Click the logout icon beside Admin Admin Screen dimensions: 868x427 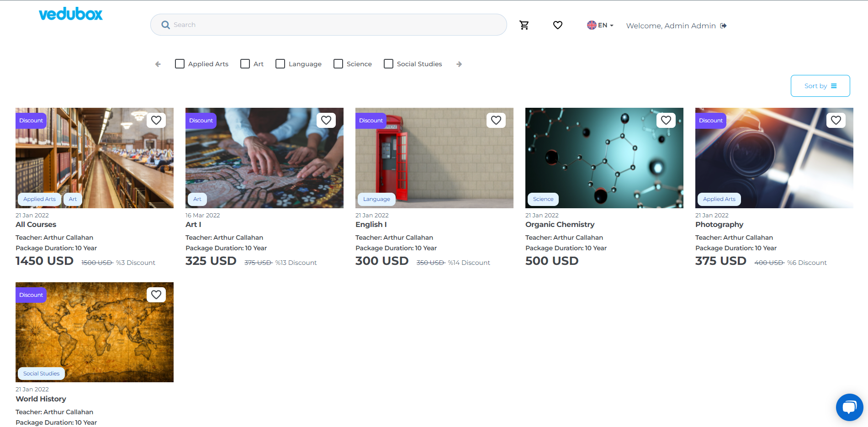[723, 26]
